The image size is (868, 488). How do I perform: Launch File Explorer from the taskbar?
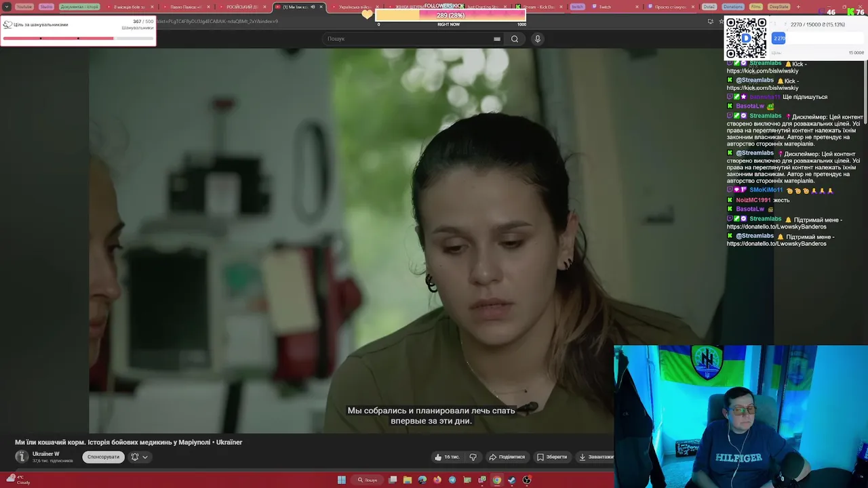tap(408, 480)
